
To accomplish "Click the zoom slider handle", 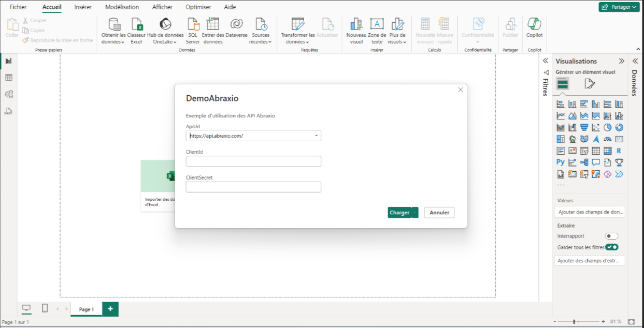I will pos(574,322).
